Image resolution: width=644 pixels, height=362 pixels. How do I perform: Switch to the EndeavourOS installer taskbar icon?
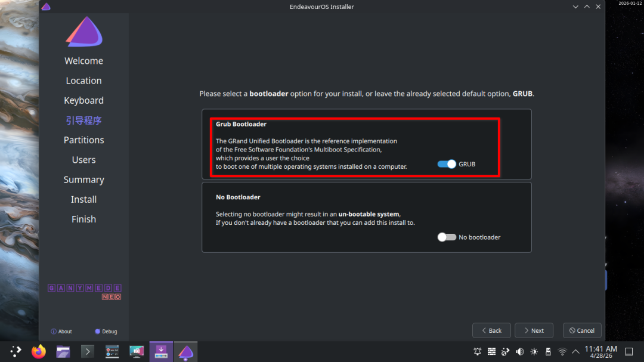(x=185, y=352)
